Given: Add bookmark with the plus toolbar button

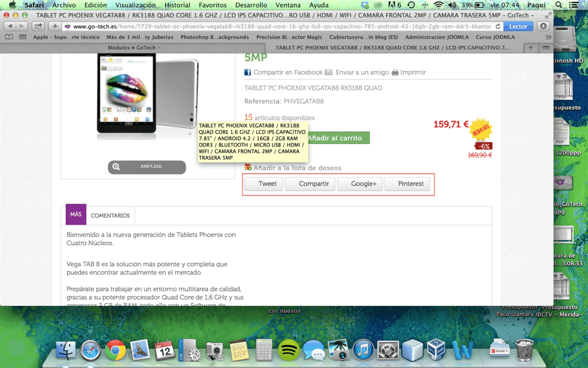Looking at the screenshot, I should [55, 26].
